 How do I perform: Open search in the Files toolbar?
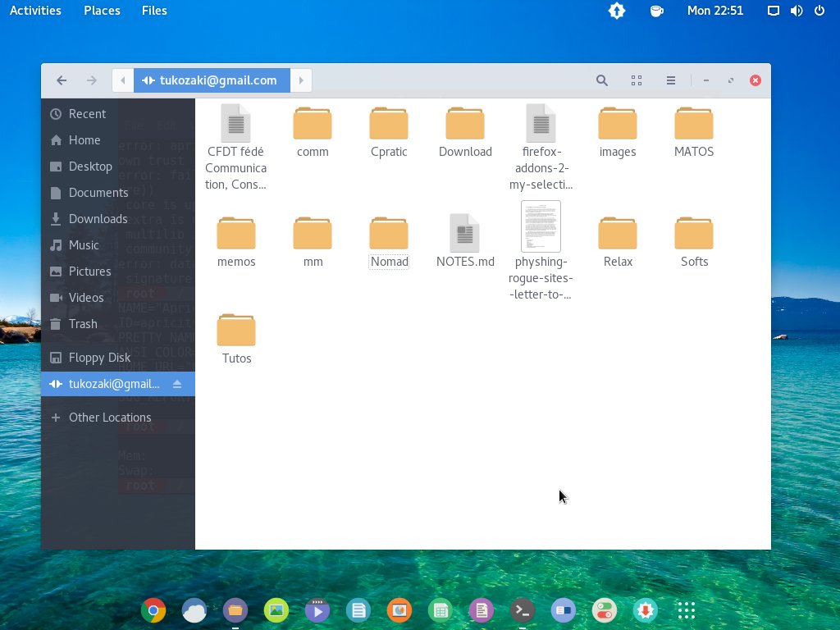tap(602, 80)
